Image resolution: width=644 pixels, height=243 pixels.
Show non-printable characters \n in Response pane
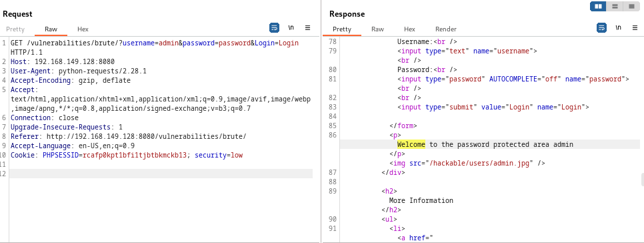coord(618,27)
